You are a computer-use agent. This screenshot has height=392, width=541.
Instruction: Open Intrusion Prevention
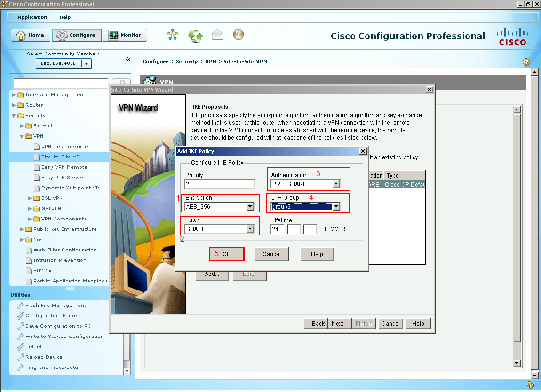click(60, 260)
